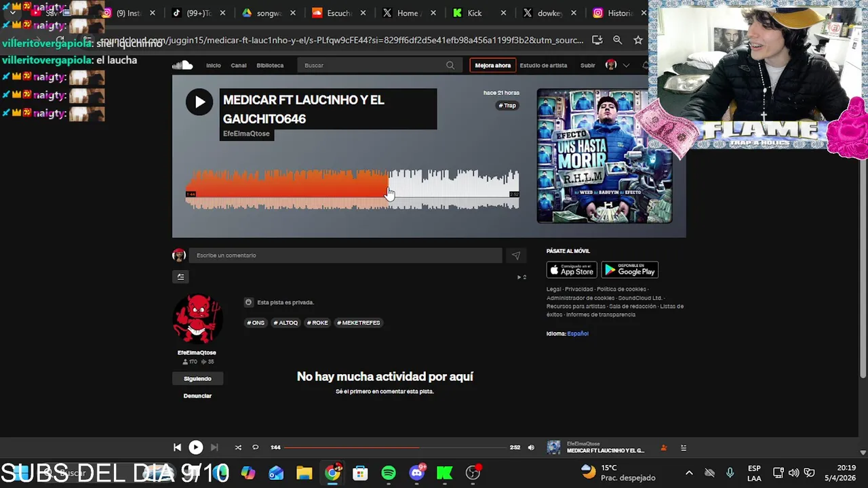Image resolution: width=868 pixels, height=488 pixels.
Task: Switch to the Kick browser tab
Action: pos(479,13)
